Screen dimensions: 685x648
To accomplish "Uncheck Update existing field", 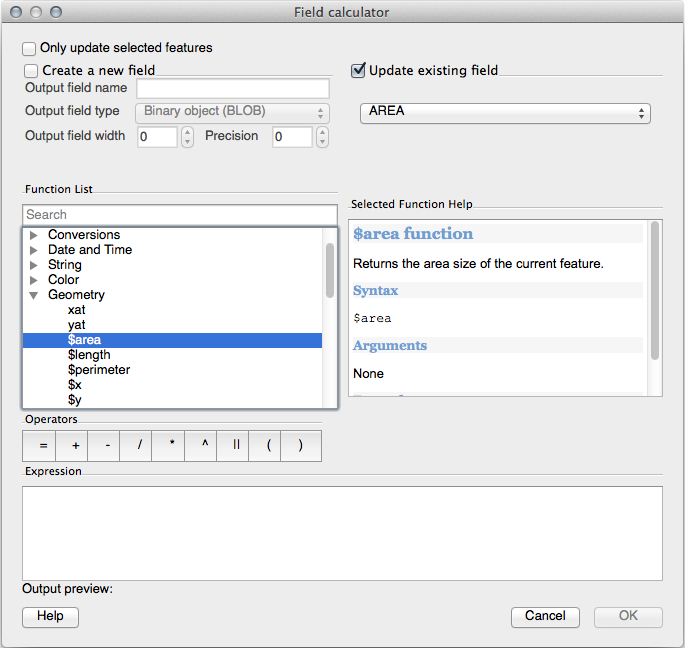I will (x=358, y=71).
